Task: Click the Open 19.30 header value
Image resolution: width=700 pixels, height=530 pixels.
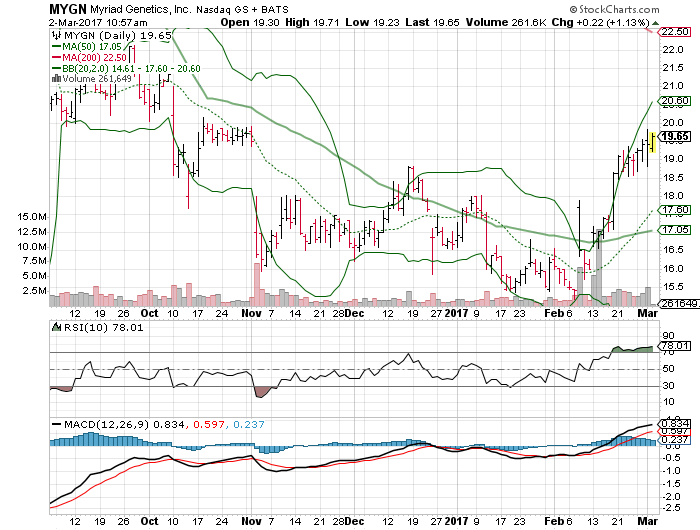Action: (250, 22)
